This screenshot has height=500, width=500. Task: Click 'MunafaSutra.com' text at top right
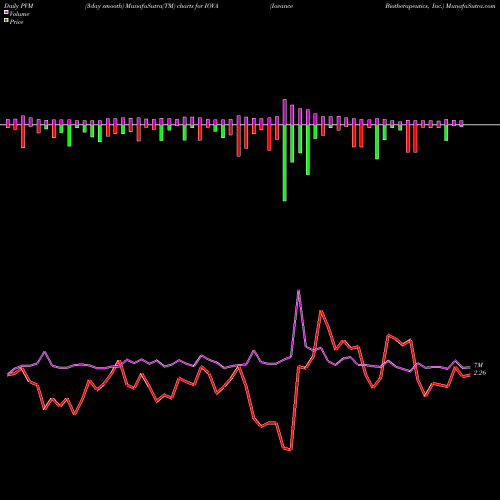470,6
